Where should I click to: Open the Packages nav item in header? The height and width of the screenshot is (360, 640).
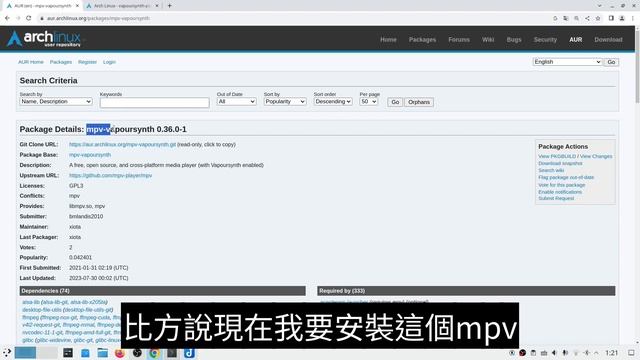(422, 40)
